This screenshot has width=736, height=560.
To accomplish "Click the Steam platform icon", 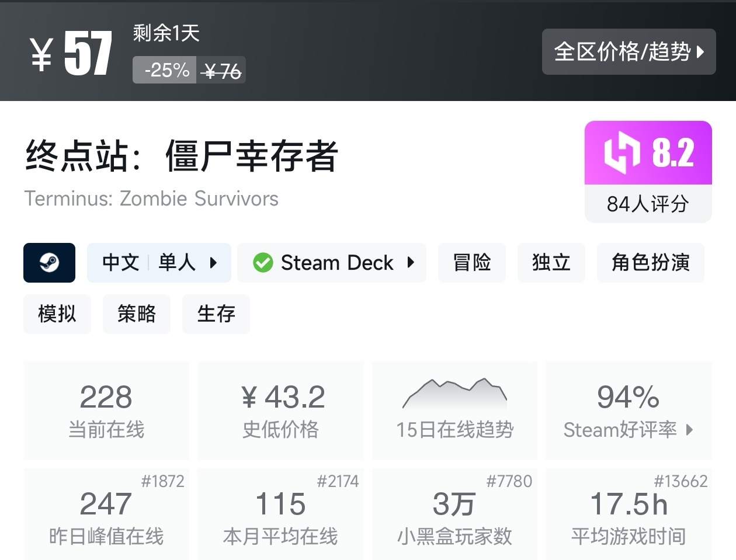I will pos(49,263).
